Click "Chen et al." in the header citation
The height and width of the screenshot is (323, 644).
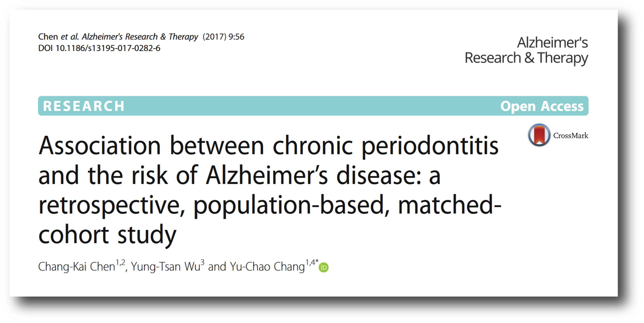point(58,37)
